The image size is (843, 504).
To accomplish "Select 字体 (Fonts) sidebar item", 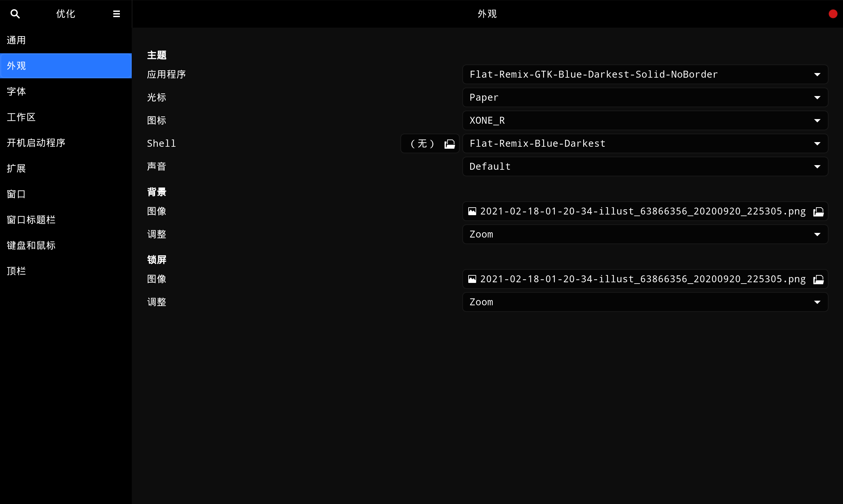I will pyautogui.click(x=16, y=91).
